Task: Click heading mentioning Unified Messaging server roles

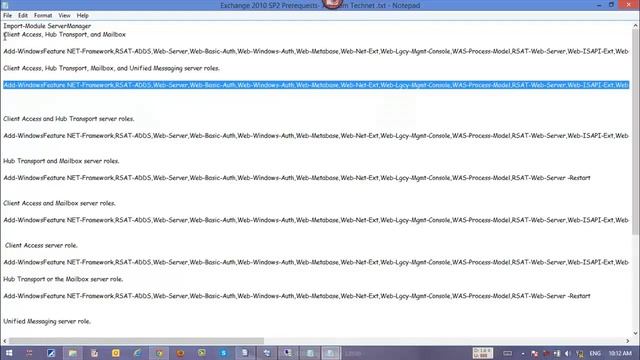Action: [x=111, y=68]
